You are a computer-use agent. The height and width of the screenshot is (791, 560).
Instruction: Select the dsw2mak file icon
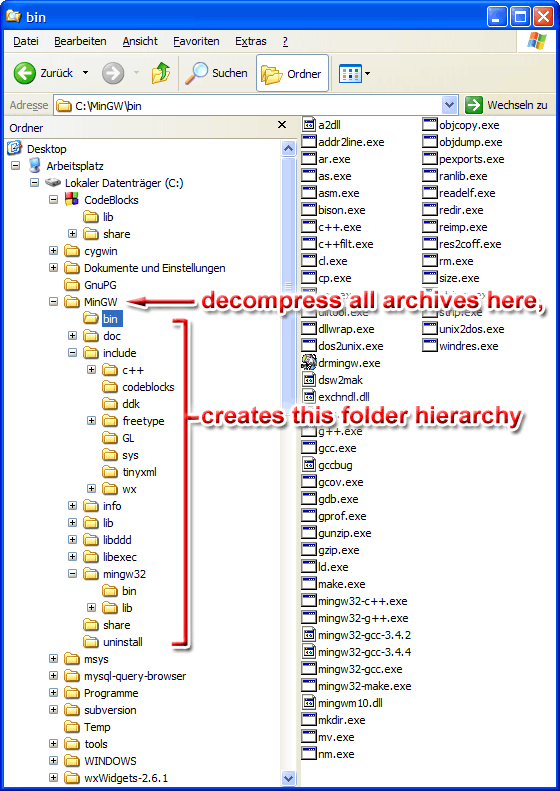(309, 379)
